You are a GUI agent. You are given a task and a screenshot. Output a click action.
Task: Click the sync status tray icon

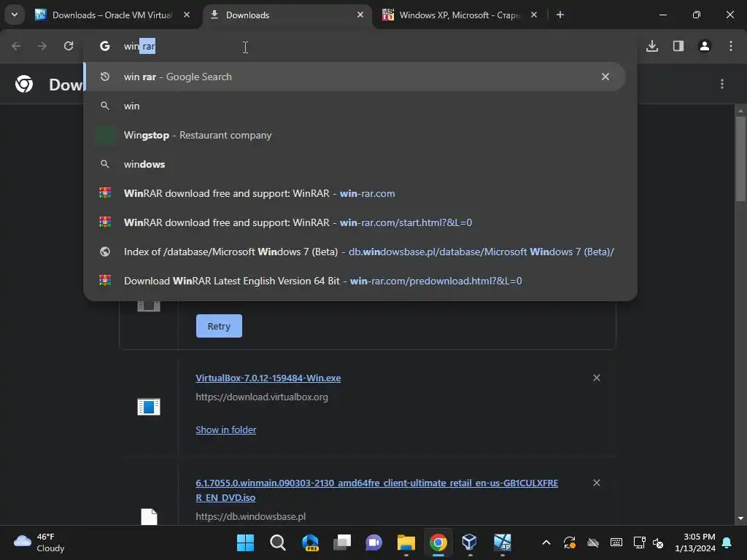click(x=570, y=542)
